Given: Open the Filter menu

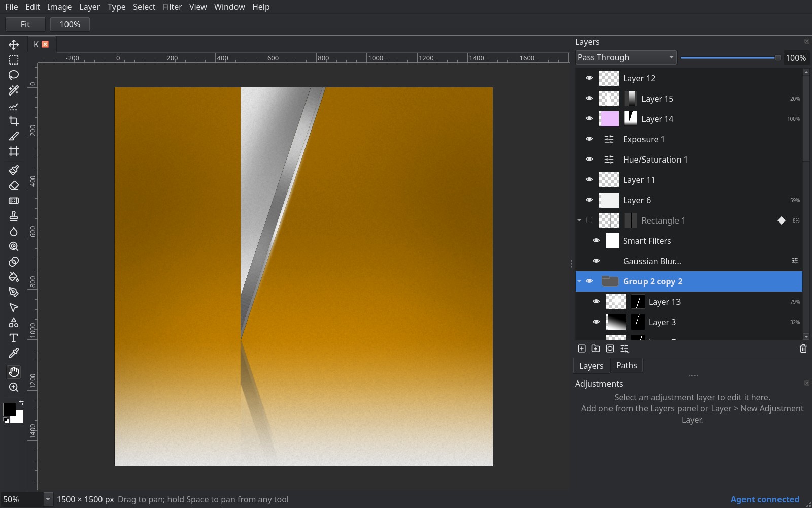Looking at the screenshot, I should click(x=172, y=7).
